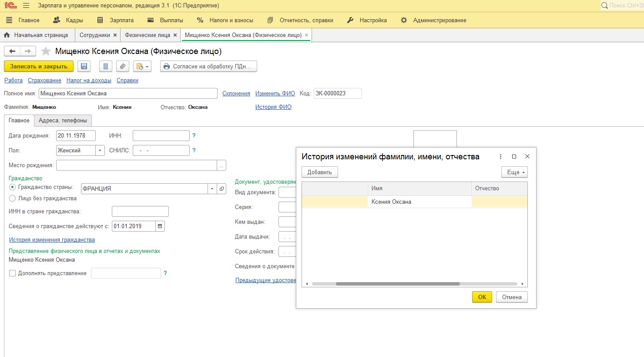Open the 'Еще' dropdown in history dialog
The width and height of the screenshot is (644, 357).
tap(514, 172)
